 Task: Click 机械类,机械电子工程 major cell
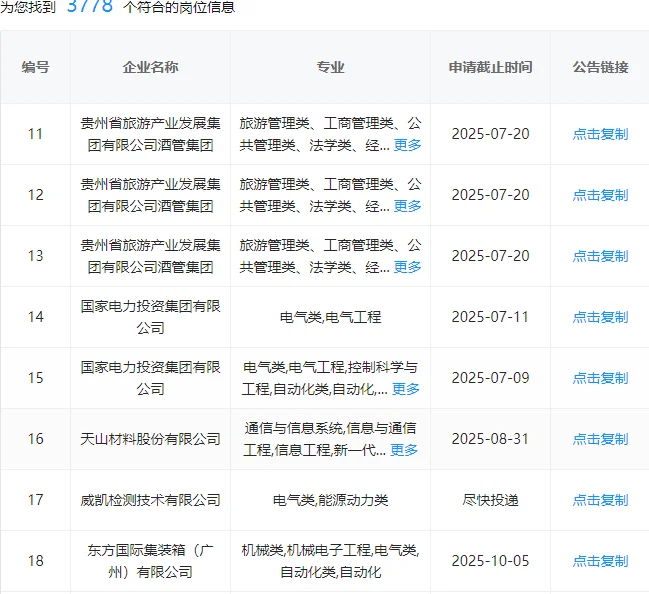(330, 561)
